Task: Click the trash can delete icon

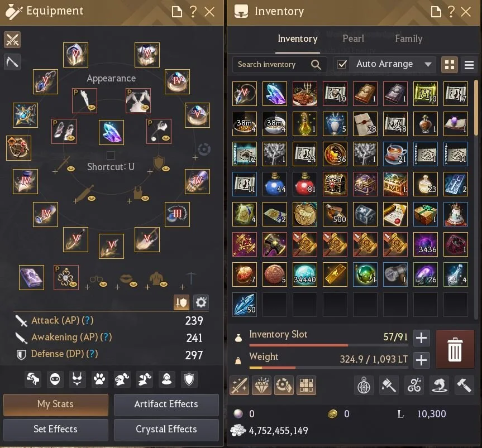Action: [455, 349]
